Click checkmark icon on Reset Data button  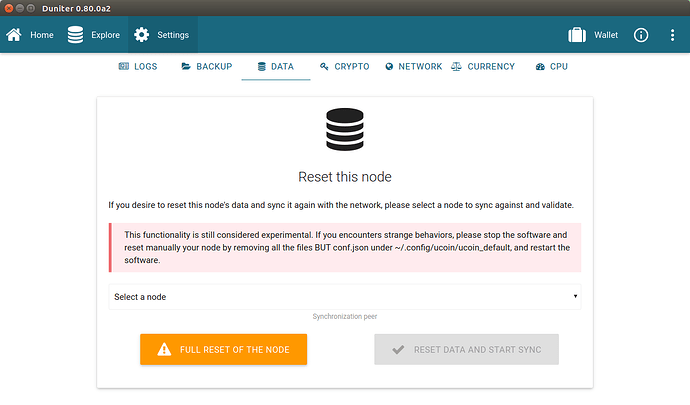coord(398,350)
